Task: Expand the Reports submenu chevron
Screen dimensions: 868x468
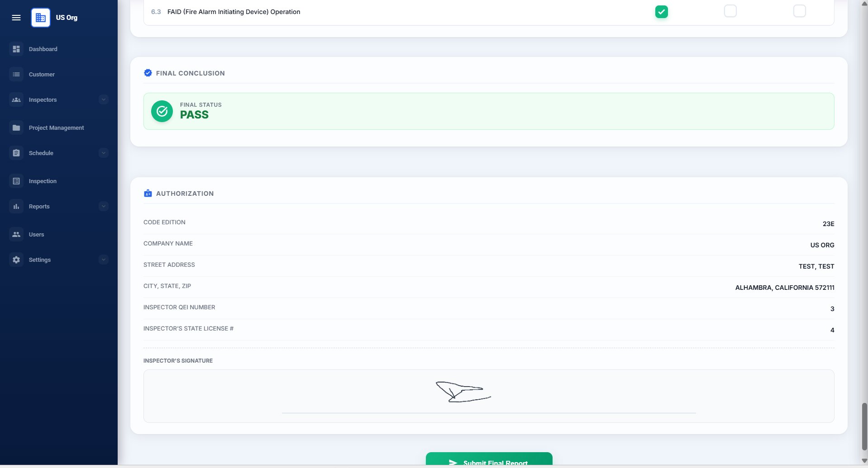Action: pyautogui.click(x=104, y=206)
